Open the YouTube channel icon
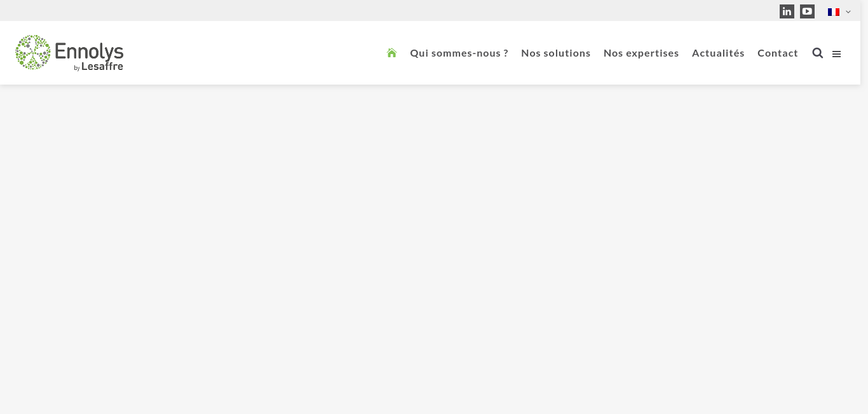 (x=807, y=11)
